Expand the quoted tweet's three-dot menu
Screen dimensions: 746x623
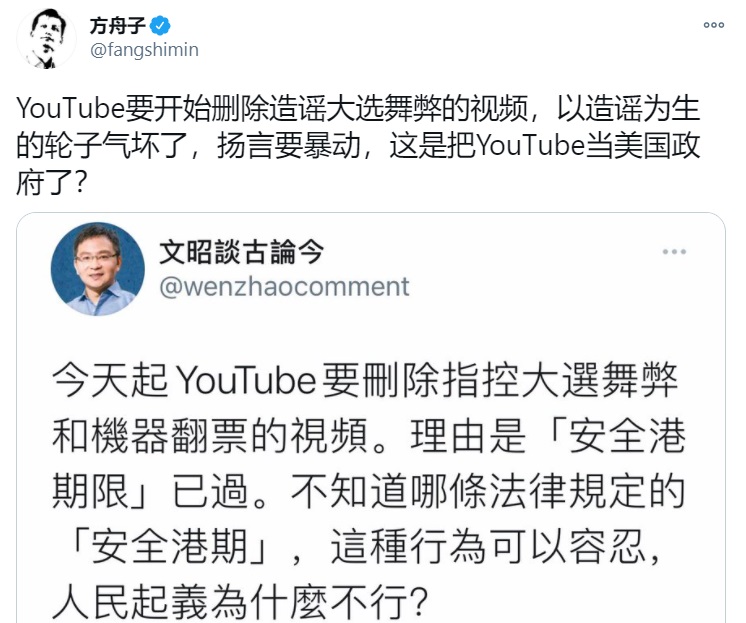point(674,251)
